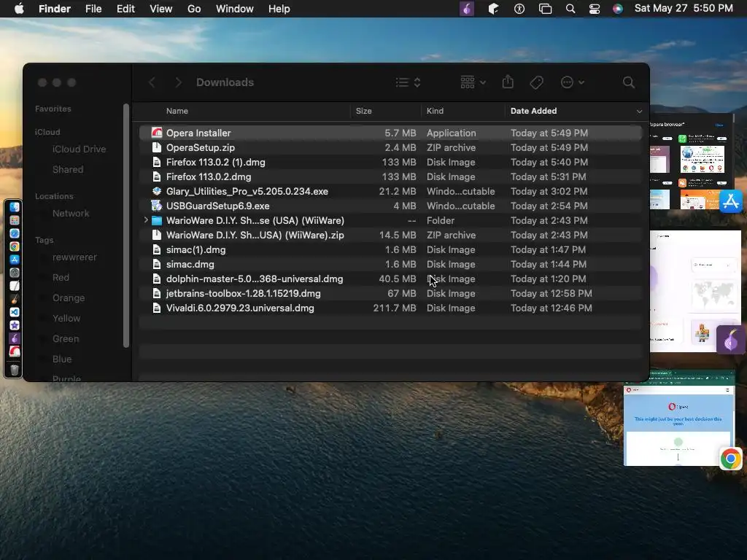Go back in Finder navigation

pyautogui.click(x=152, y=82)
